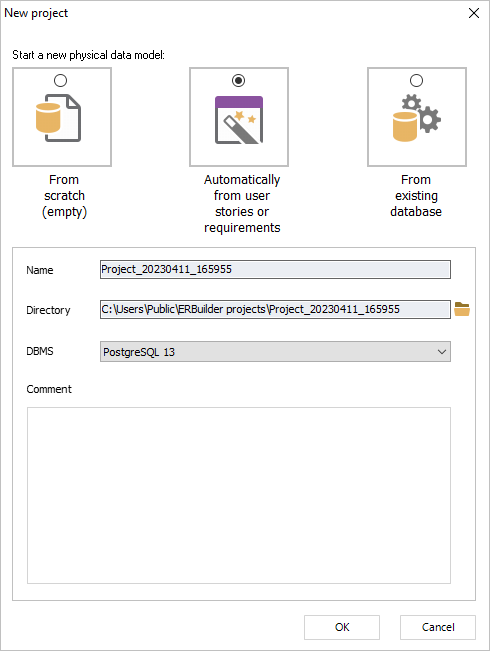Viewport: 490px width, 651px height.
Task: Click the magic wand wizard icon
Action: click(x=239, y=120)
